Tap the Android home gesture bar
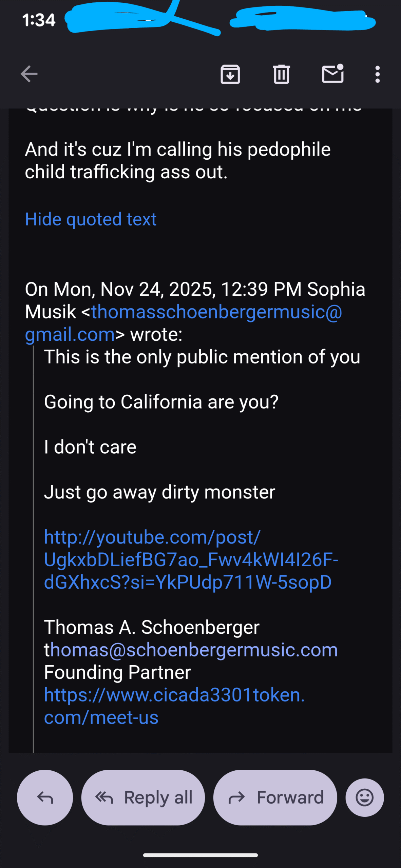This screenshot has height=868, width=401. point(200,855)
